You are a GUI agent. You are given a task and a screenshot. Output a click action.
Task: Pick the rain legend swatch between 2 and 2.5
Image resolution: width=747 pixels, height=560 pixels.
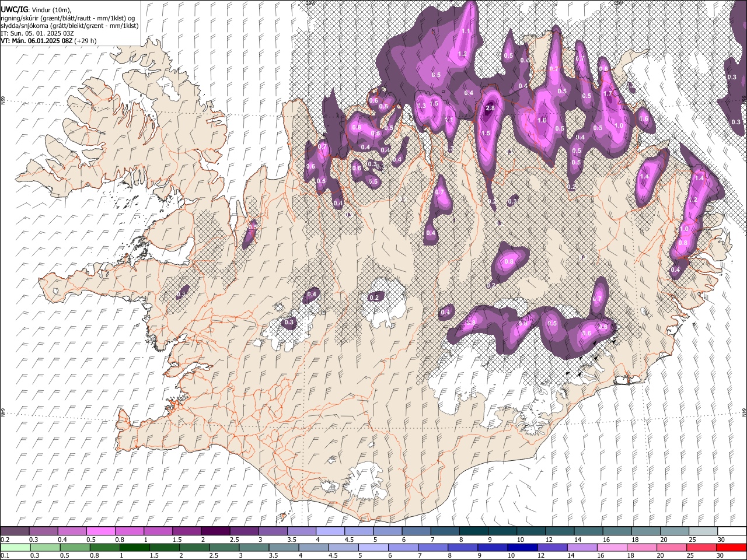tap(195, 547)
